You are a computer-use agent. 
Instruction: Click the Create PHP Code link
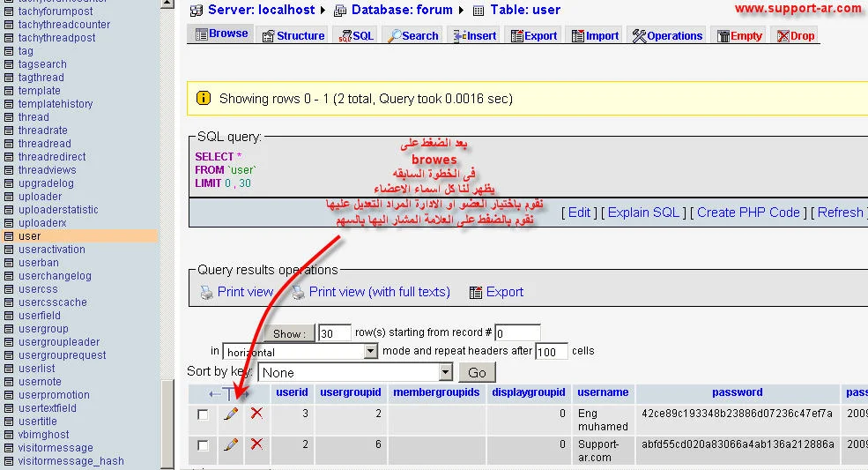click(x=748, y=212)
